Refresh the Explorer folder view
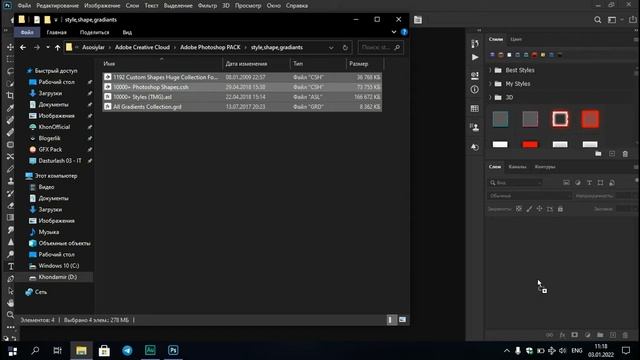 (345, 48)
